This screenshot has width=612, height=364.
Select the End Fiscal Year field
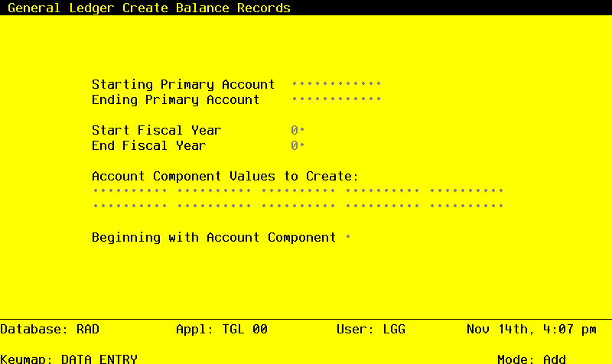298,145
